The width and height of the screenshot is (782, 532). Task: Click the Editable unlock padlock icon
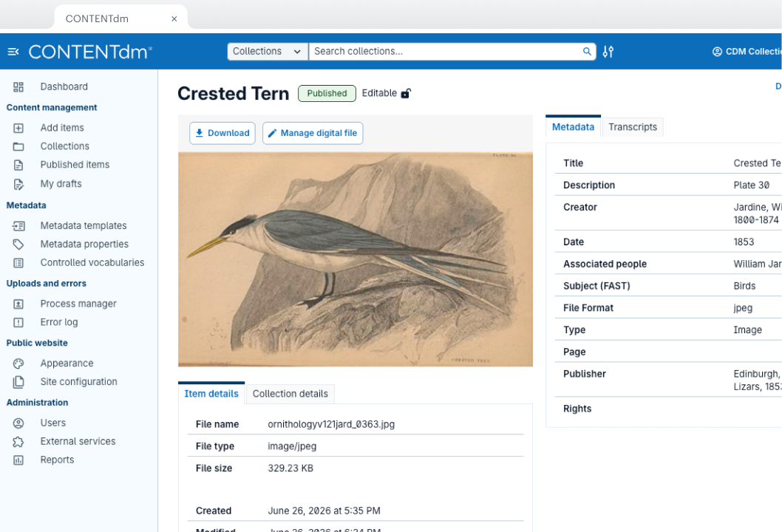click(406, 93)
